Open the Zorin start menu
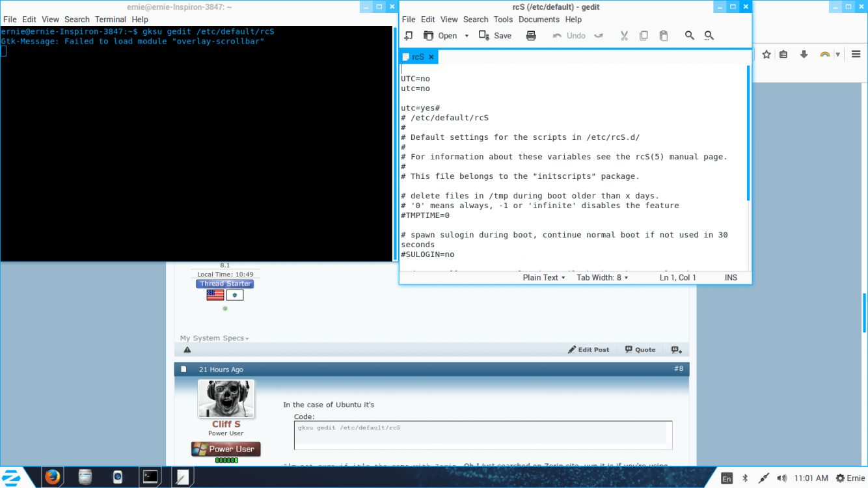868x488 pixels. coord(11,477)
